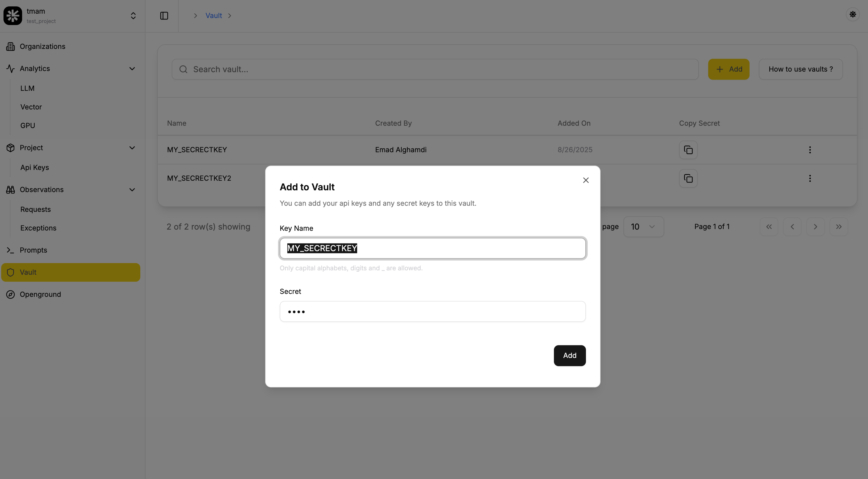Open rows per page dropdown showing 10
Viewport: 868px width, 479px height.
pos(643,227)
